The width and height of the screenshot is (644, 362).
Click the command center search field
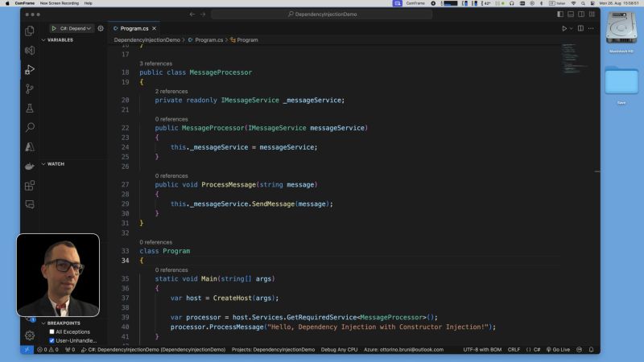pos(321,14)
